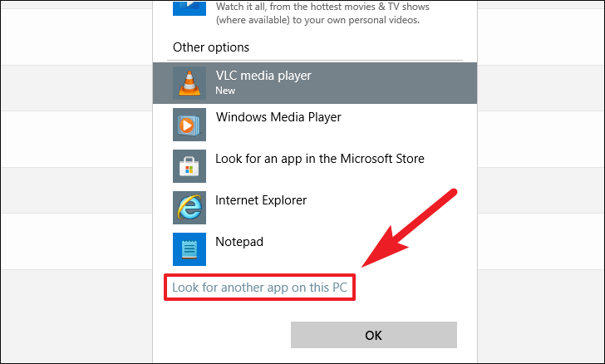
Task: Choose "VLC media player" text label
Action: [263, 76]
